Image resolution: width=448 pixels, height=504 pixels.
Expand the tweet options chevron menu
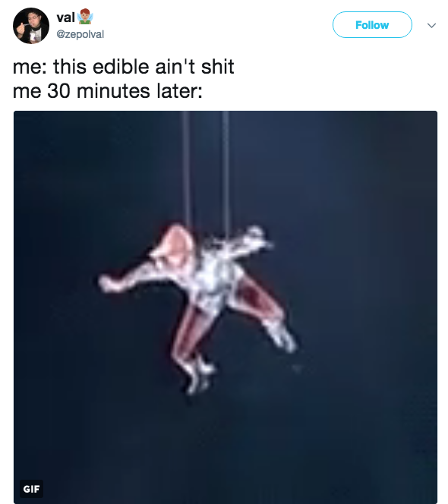pyautogui.click(x=431, y=25)
